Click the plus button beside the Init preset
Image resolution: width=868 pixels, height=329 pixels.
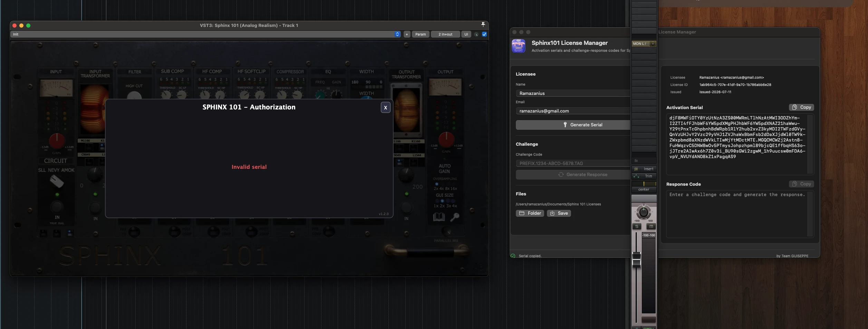pyautogui.click(x=407, y=34)
